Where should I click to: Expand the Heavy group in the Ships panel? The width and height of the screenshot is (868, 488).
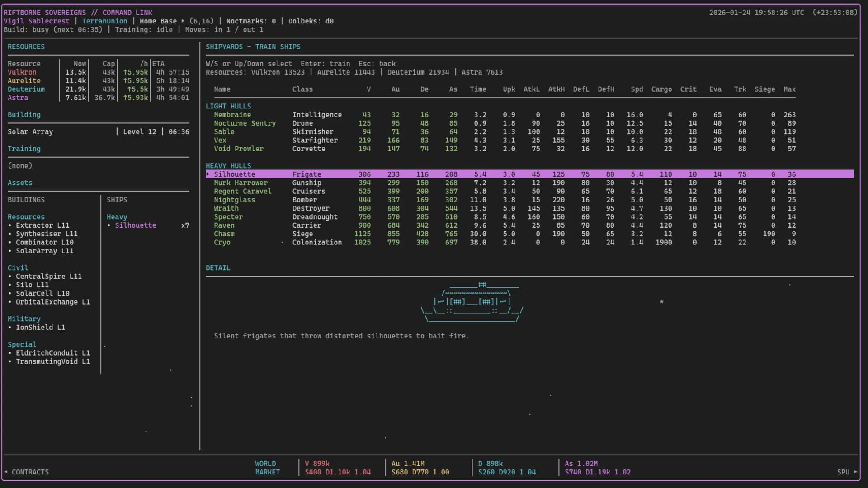pyautogui.click(x=117, y=216)
